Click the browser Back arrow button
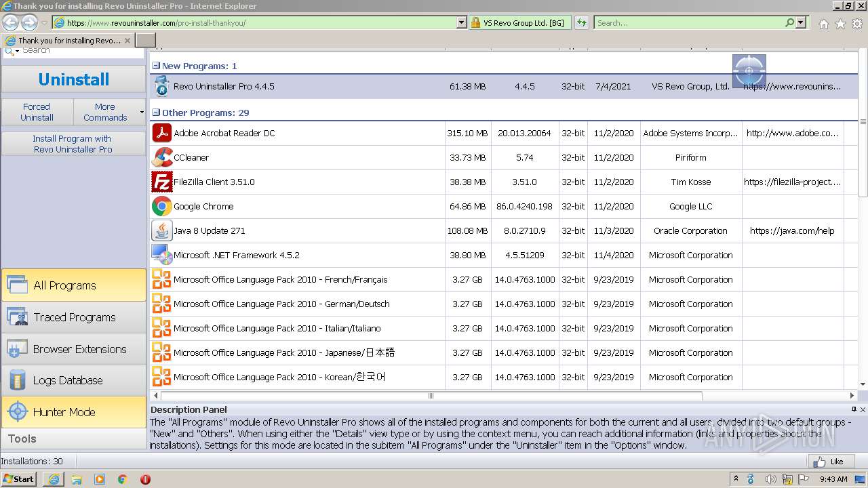Image resolution: width=868 pixels, height=488 pixels. (10, 22)
